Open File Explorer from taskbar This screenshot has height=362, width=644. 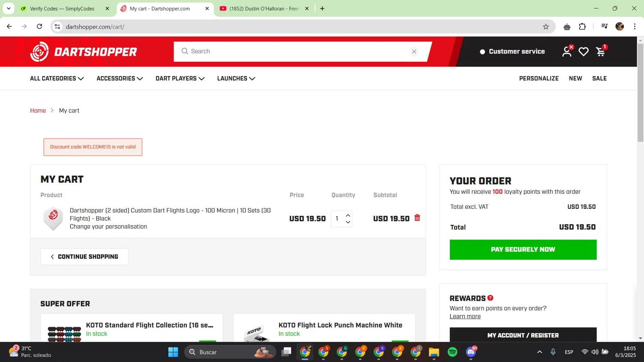pos(434,352)
